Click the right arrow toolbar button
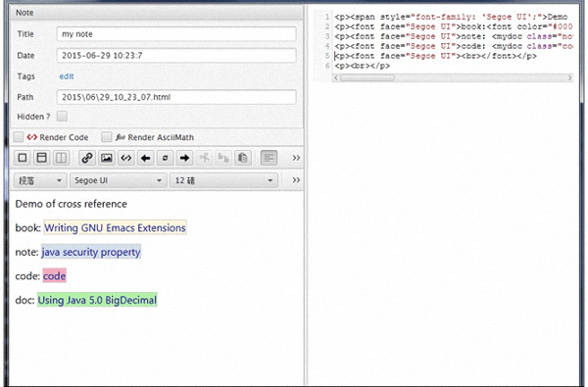Viewport: 588px width, 387px height. click(x=184, y=158)
